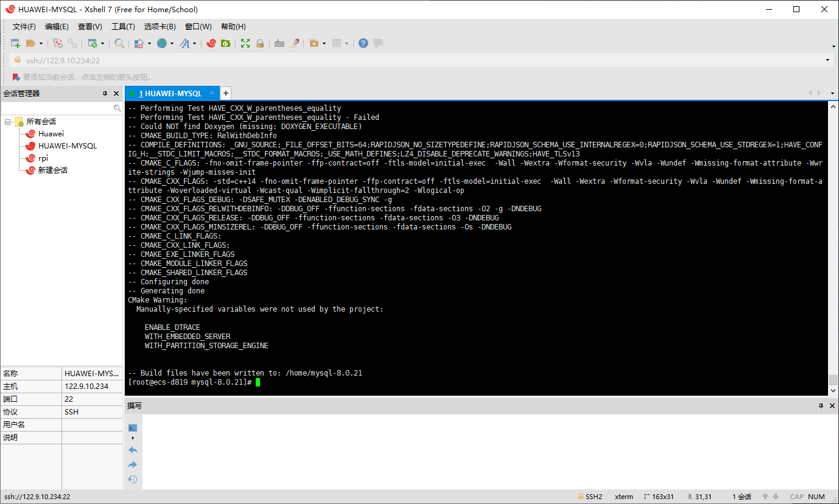
Task: Select the Huawei session
Action: point(51,134)
